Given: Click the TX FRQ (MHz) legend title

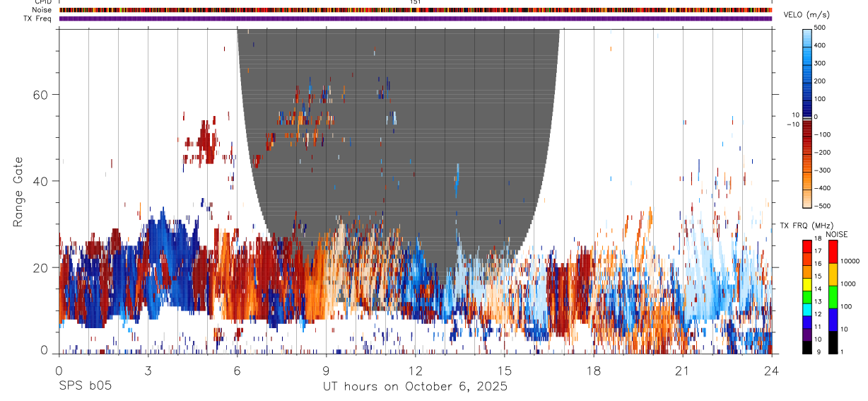Looking at the screenshot, I should click(x=808, y=226).
